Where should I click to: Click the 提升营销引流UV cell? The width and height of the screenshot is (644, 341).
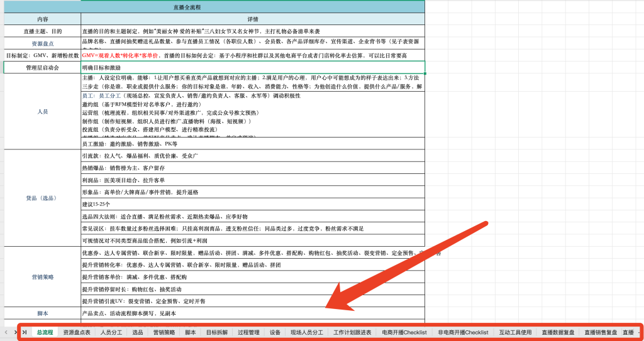pyautogui.click(x=253, y=301)
